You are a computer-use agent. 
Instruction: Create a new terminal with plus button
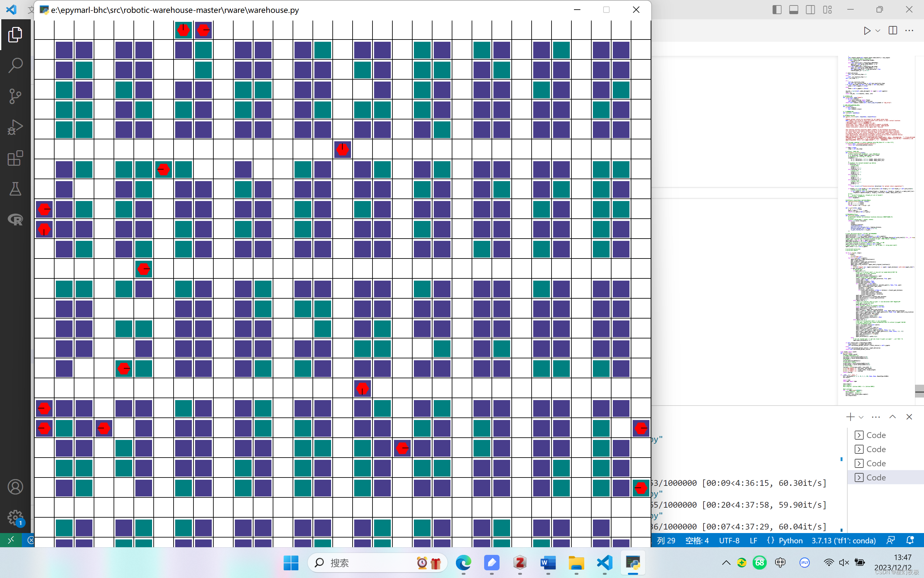click(850, 417)
